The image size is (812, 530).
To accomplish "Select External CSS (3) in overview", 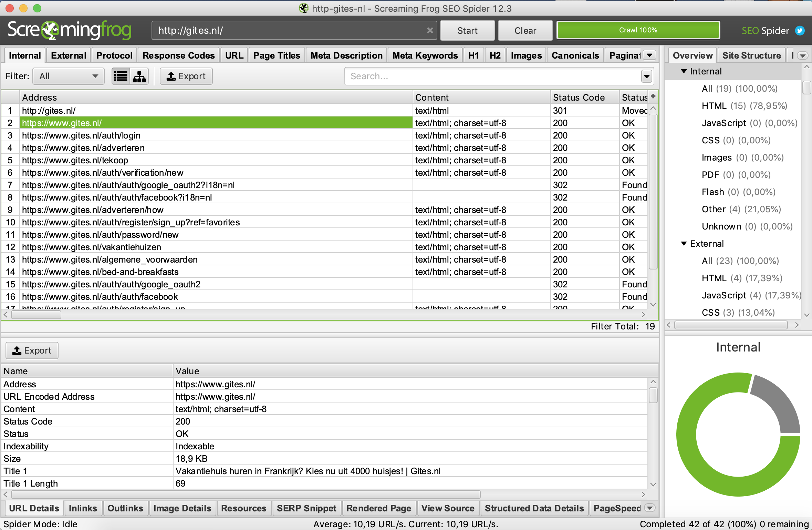I will pos(738,313).
